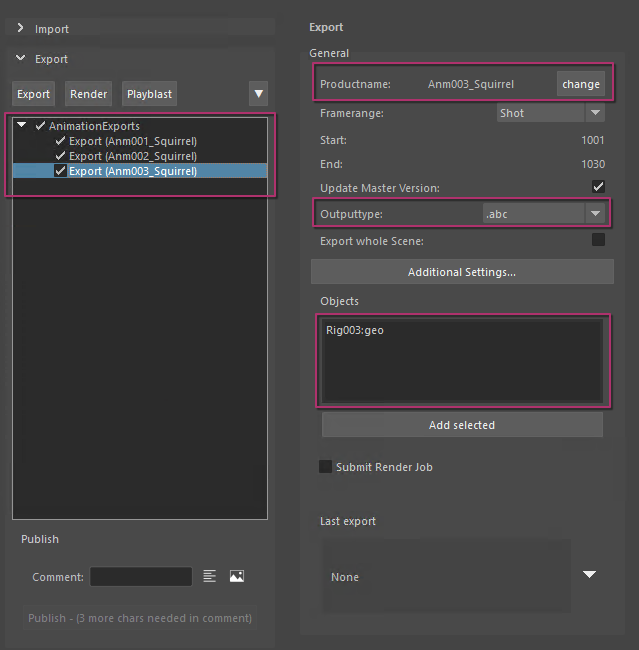Select Export (Anm003_Squirrel) state

coord(133,171)
